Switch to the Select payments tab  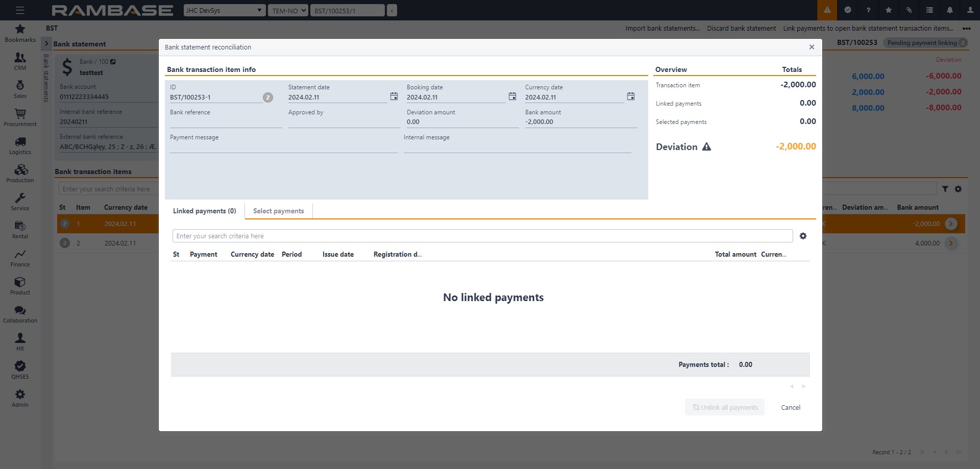click(x=278, y=211)
